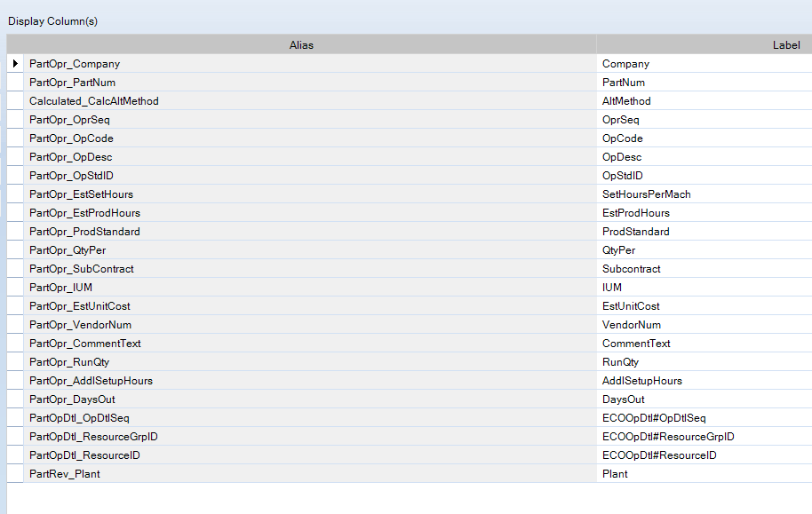Click the Subcontract label cell
Screen dimensions: 812x514
point(705,269)
